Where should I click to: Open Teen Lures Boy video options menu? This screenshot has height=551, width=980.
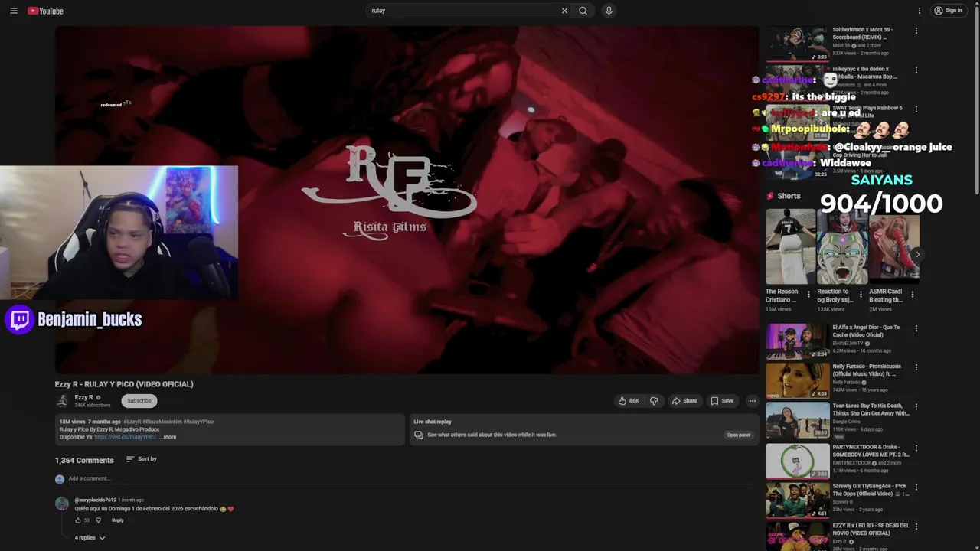coord(916,407)
